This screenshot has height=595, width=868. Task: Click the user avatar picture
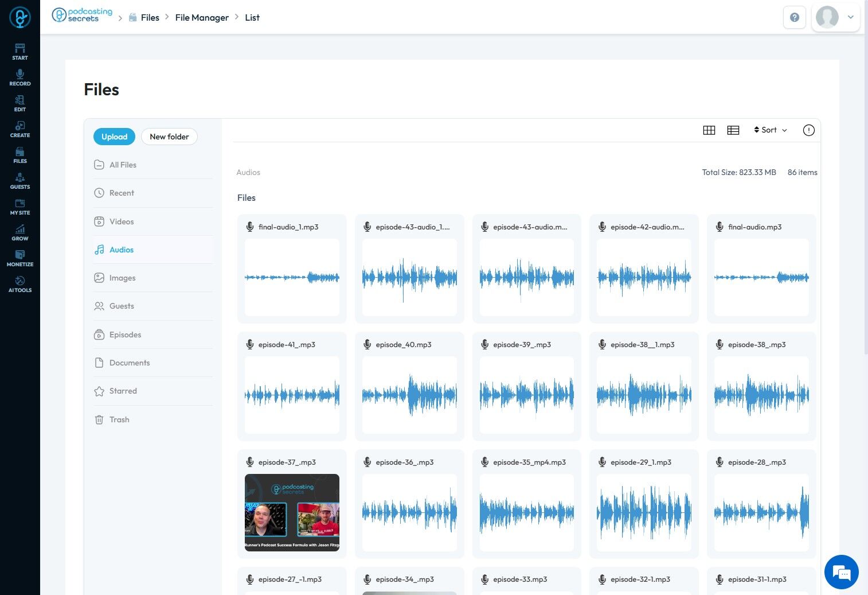(827, 17)
